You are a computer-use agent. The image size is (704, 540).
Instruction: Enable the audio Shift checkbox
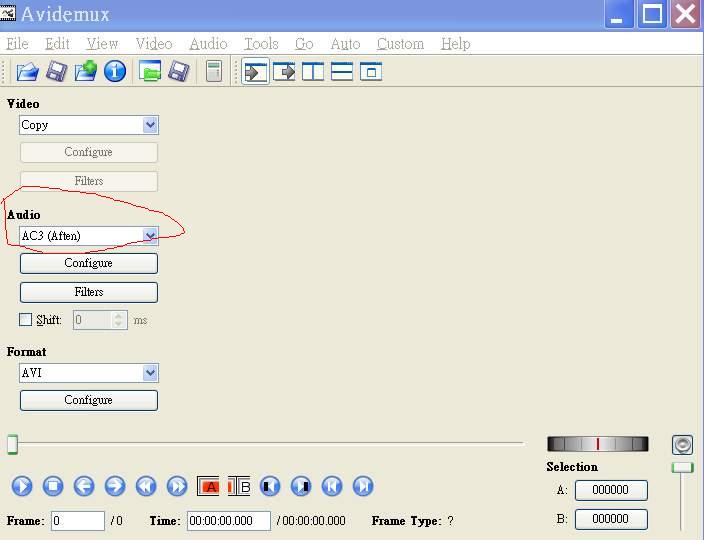pos(26,320)
